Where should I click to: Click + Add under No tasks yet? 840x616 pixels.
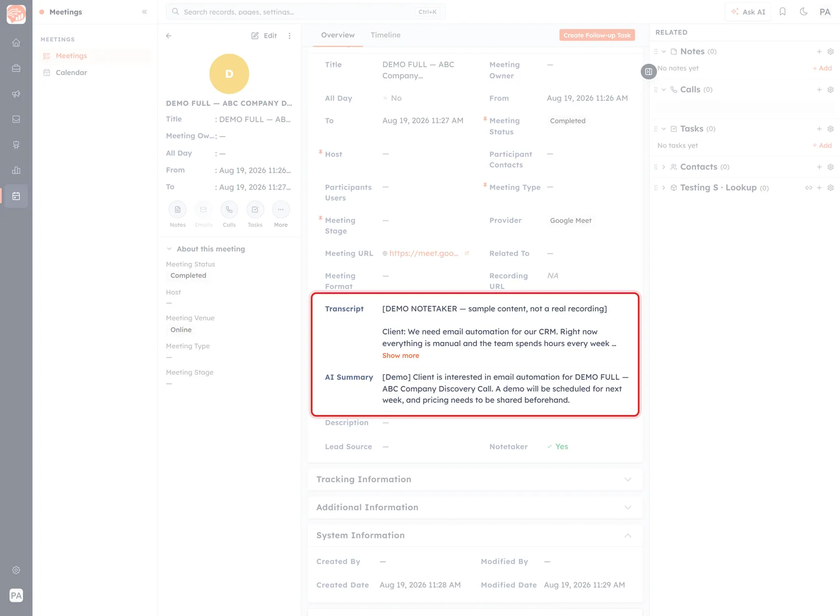coord(822,145)
